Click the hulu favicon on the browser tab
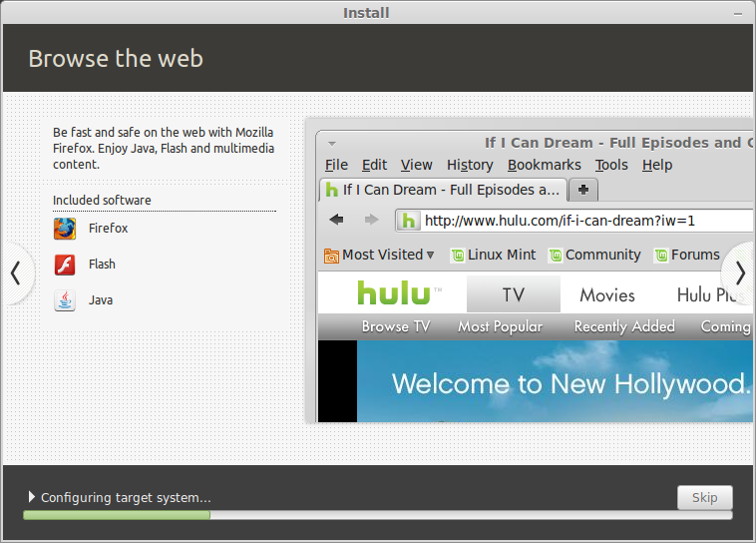 click(332, 190)
